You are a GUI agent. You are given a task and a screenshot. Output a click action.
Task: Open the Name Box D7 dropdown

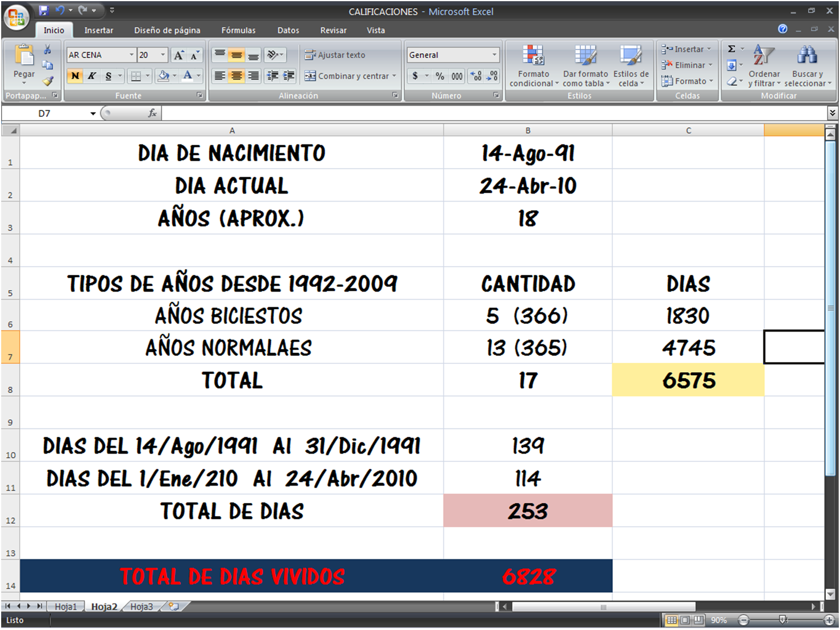click(x=93, y=113)
